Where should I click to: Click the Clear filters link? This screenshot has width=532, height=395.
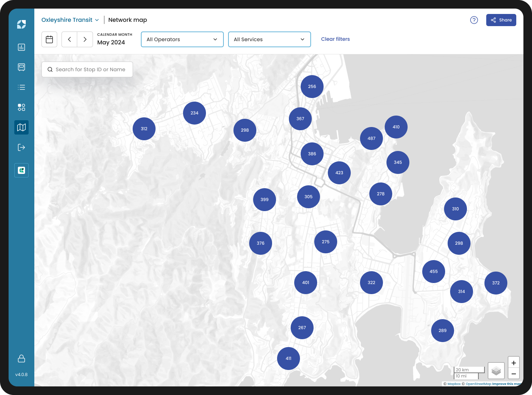pos(335,39)
